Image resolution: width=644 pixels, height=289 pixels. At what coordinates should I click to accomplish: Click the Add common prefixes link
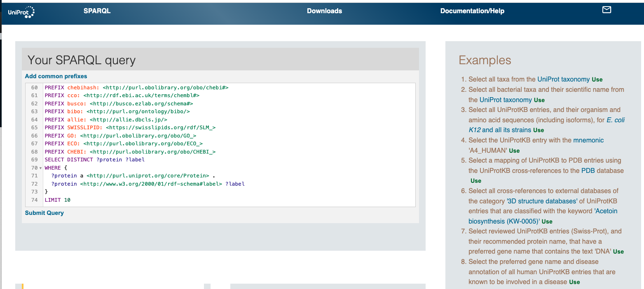[x=56, y=76]
